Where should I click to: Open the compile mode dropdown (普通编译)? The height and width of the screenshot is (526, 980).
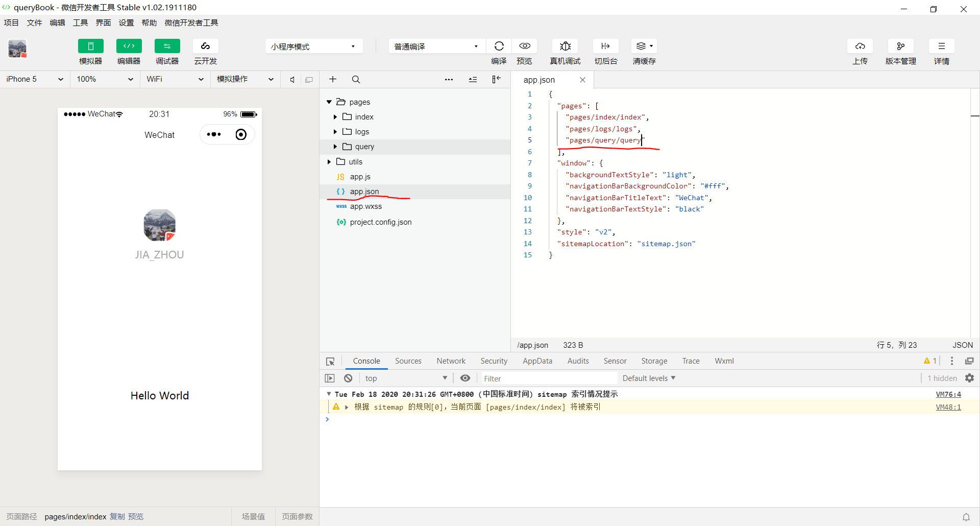437,46
